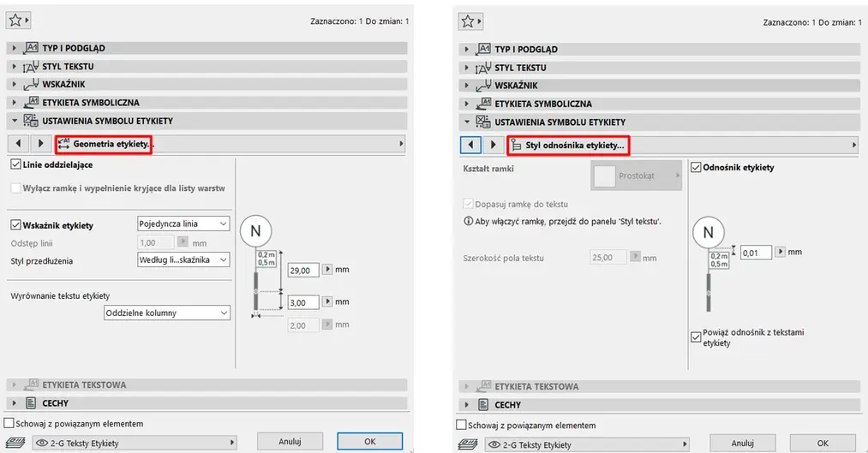Click TYP I PODGLĄD panel icon in left dialog

click(31, 48)
